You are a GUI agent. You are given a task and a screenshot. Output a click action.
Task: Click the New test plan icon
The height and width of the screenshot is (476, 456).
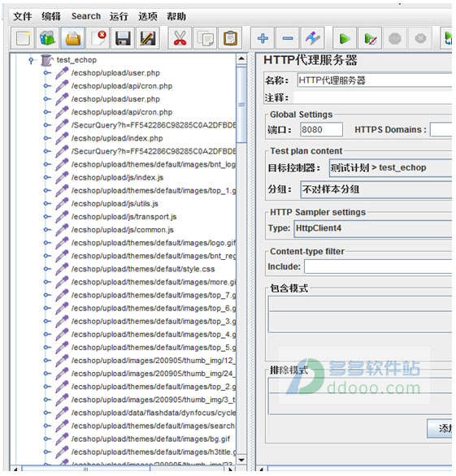tap(23, 38)
